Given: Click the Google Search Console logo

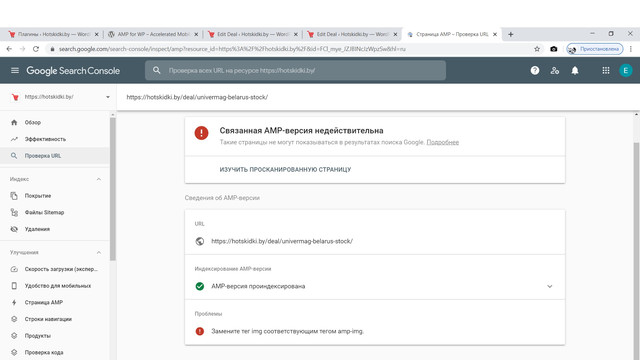Looking at the screenshot, I should [73, 71].
